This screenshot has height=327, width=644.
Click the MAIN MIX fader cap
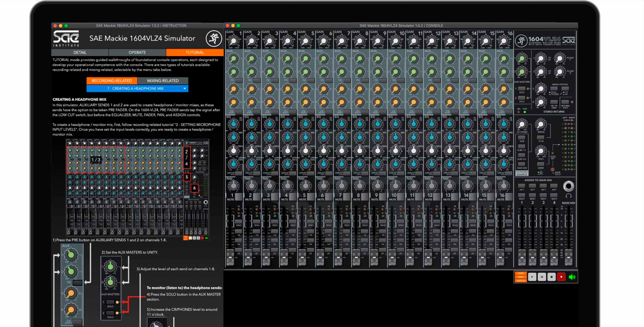coord(569,257)
